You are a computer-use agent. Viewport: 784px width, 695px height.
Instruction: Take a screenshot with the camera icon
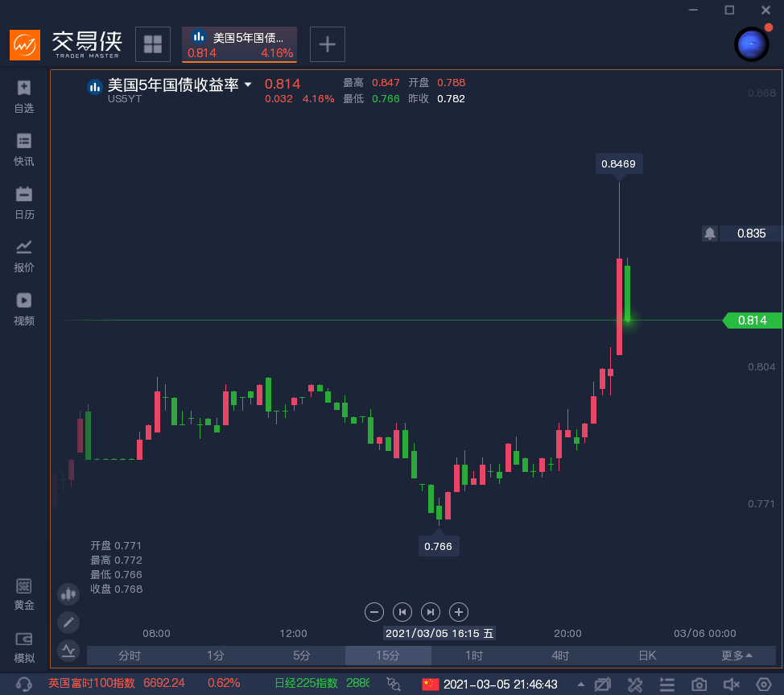[699, 685]
